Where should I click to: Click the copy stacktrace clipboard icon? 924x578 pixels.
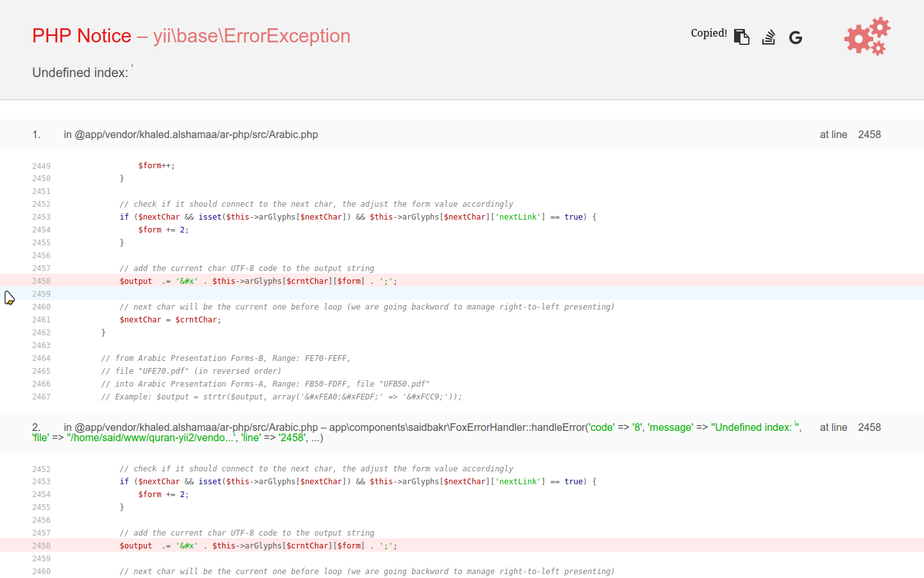[x=742, y=37]
